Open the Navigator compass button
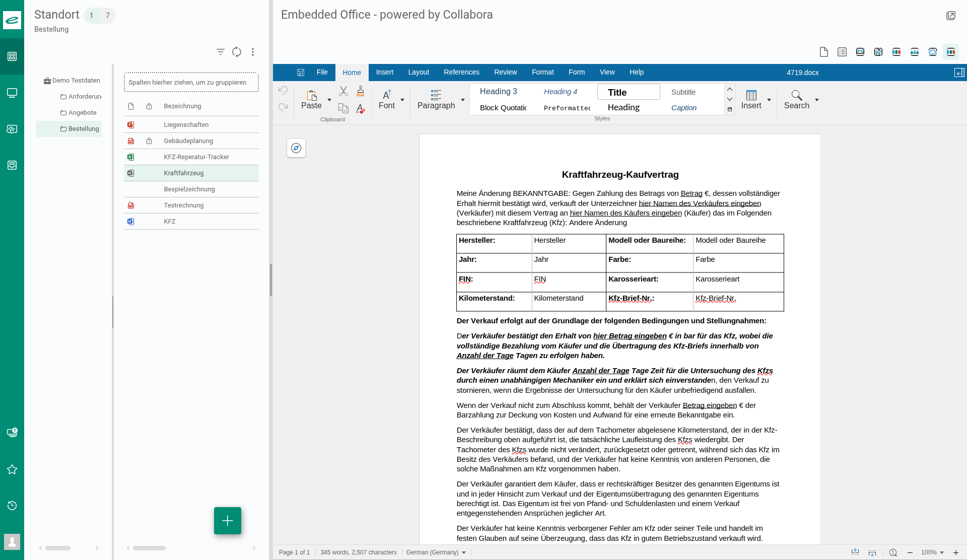 (296, 148)
